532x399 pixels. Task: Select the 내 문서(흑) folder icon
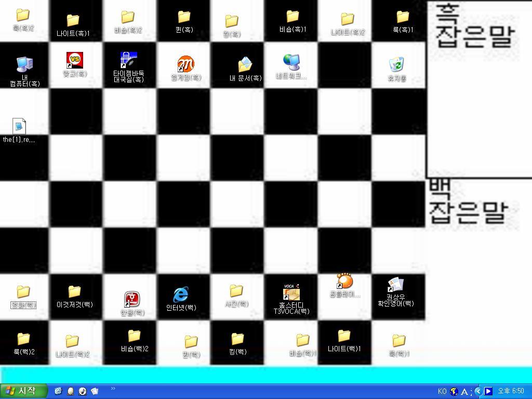(245, 69)
